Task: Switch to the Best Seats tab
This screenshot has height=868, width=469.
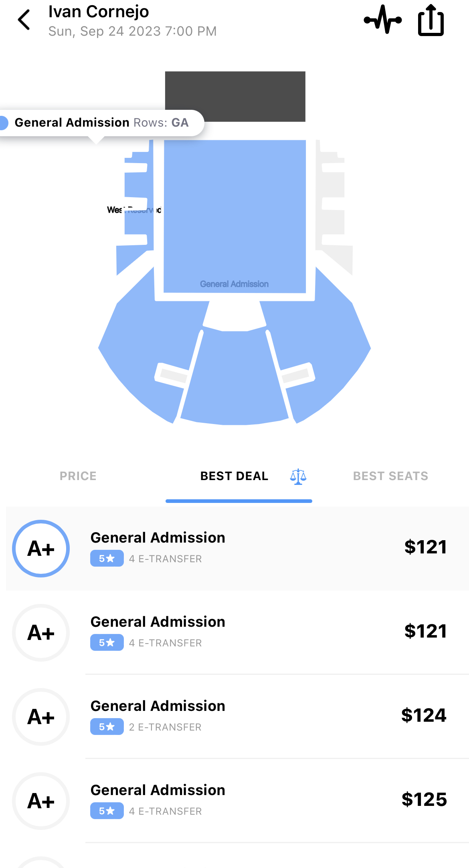Action: (x=390, y=476)
